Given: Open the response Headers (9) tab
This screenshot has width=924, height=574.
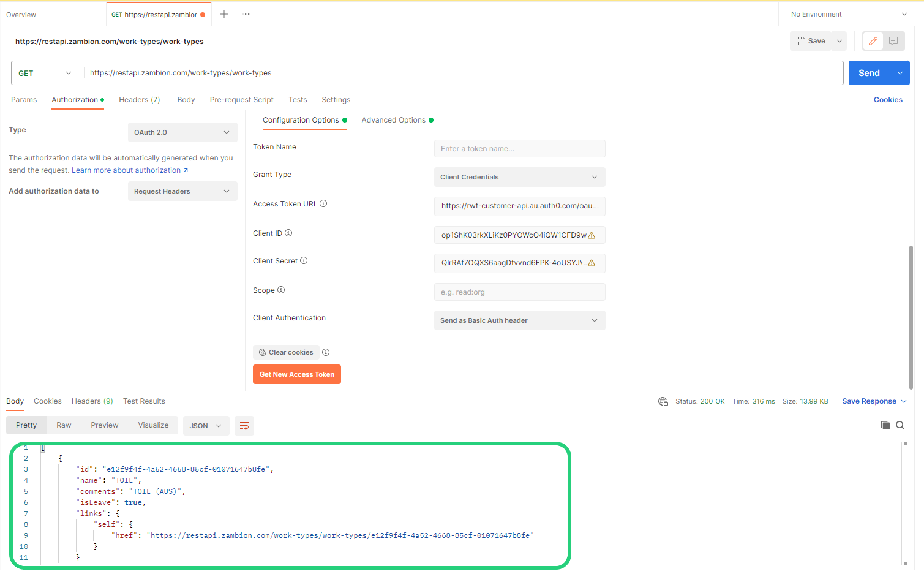Looking at the screenshot, I should (92, 401).
